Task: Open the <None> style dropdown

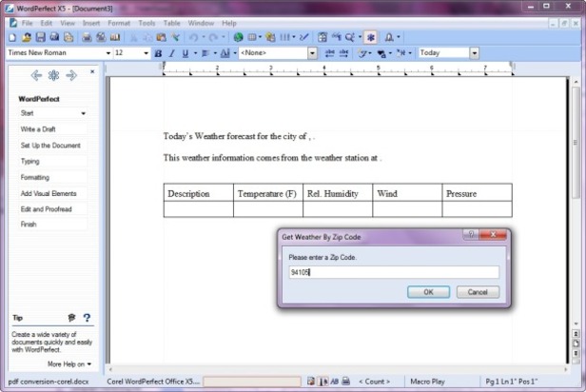Action: tap(312, 53)
